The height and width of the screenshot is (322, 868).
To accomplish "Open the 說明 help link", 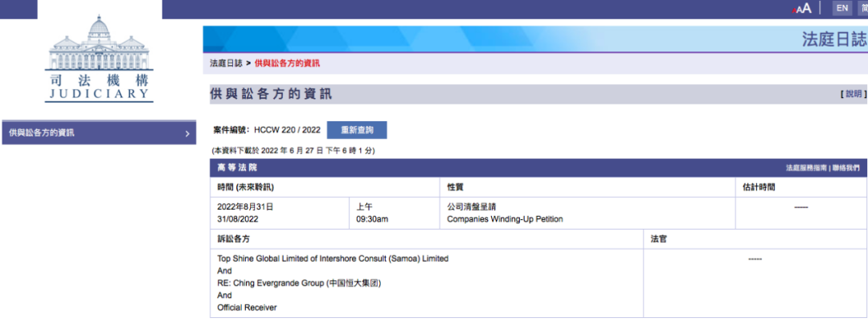I will (x=854, y=95).
